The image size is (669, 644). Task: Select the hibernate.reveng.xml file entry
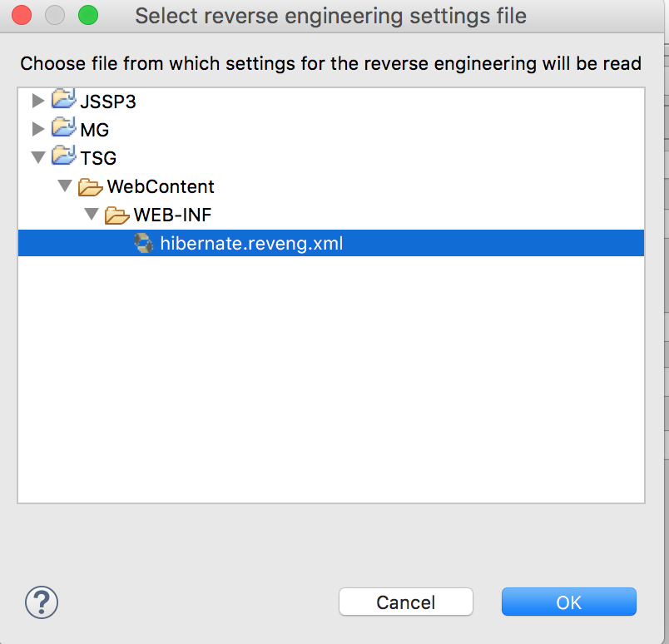331,243
